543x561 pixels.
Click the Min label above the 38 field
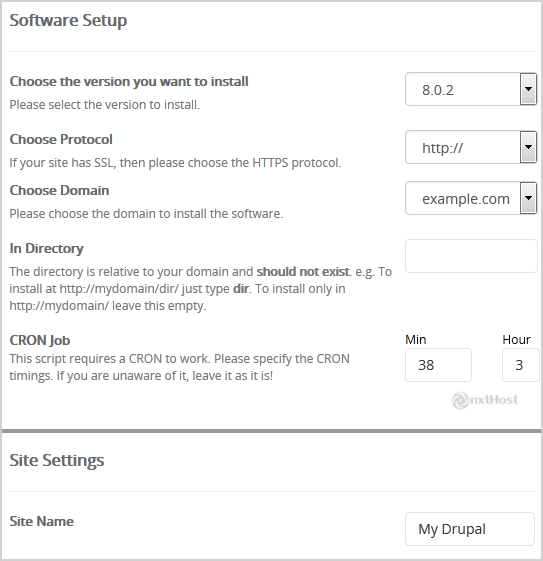[x=416, y=339]
